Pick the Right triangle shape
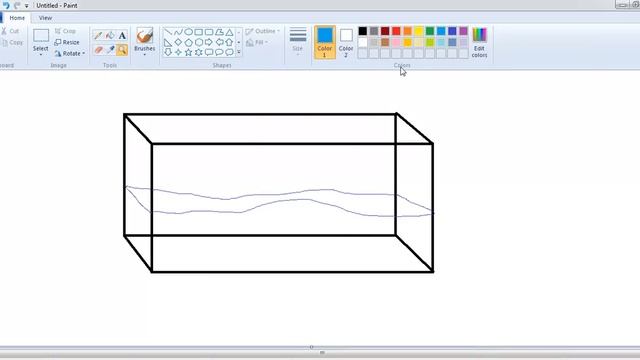 [168, 42]
